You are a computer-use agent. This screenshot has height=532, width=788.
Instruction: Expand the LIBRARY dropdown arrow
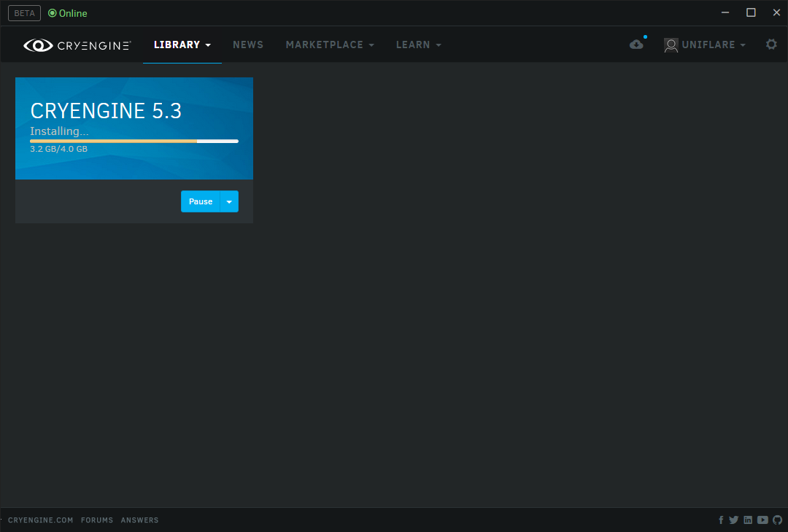click(x=208, y=45)
